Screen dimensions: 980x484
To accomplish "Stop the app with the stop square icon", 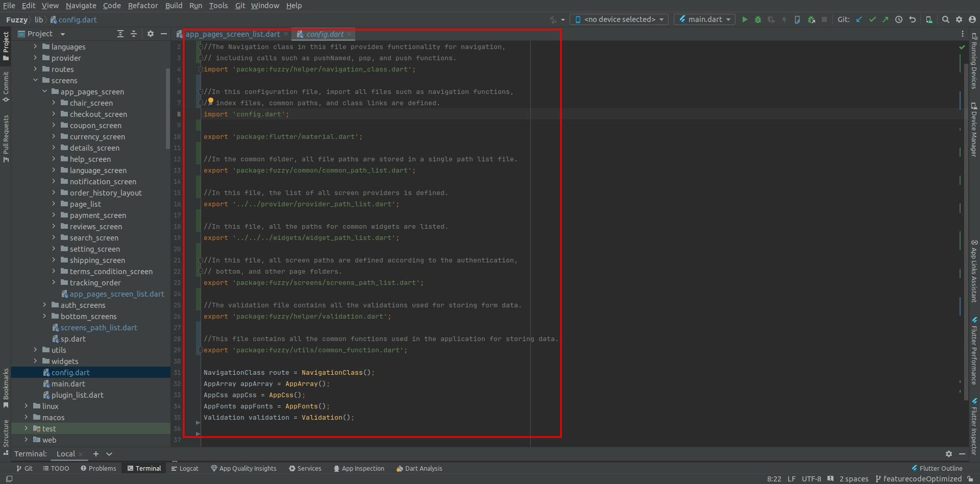I will [x=824, y=19].
